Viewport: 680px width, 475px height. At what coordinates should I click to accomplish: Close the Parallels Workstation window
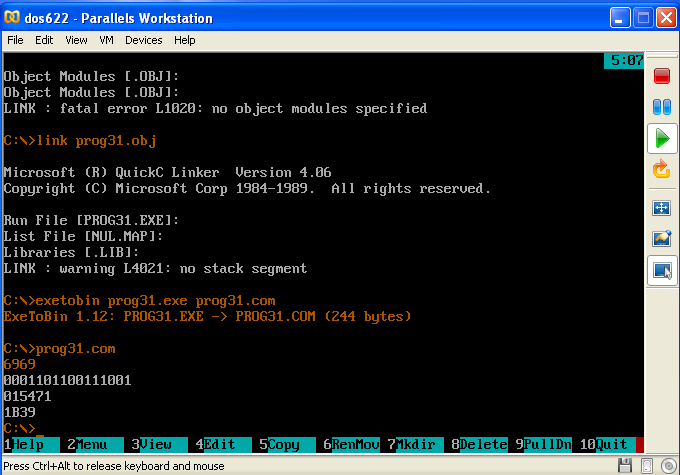pyautogui.click(x=667, y=18)
